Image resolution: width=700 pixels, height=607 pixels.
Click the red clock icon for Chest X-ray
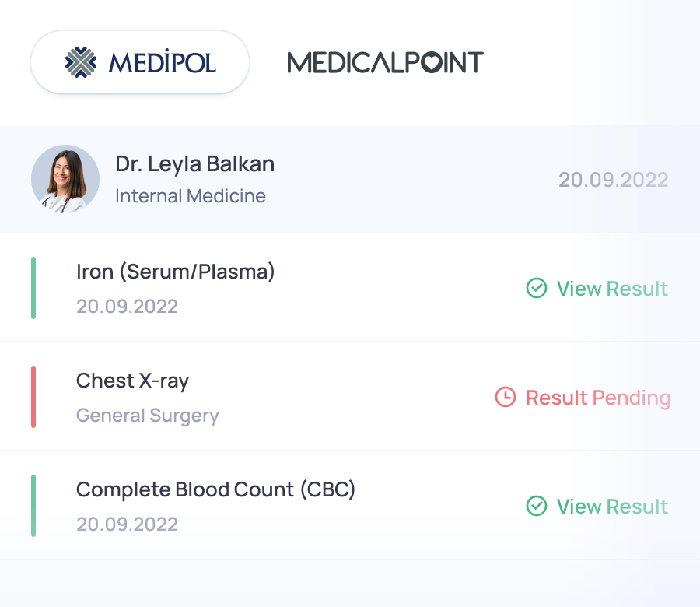click(x=506, y=398)
